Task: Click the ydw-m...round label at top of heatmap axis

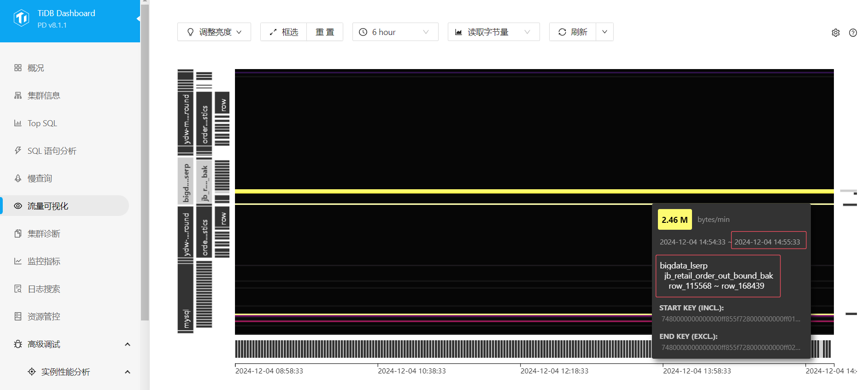Action: pyautogui.click(x=186, y=119)
